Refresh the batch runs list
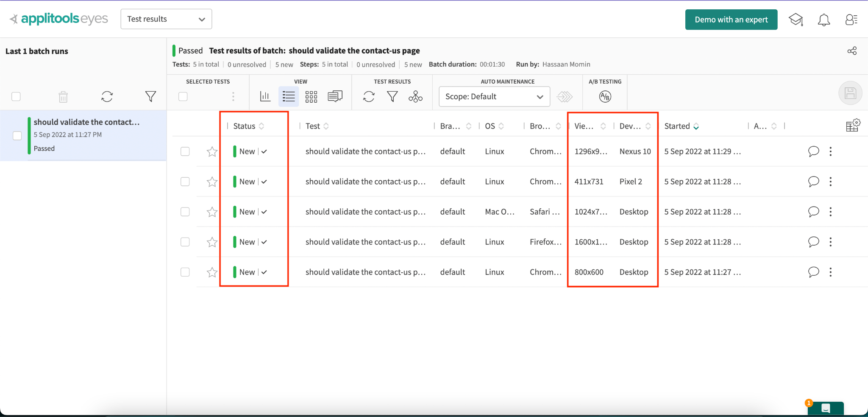The height and width of the screenshot is (417, 868). click(x=107, y=97)
